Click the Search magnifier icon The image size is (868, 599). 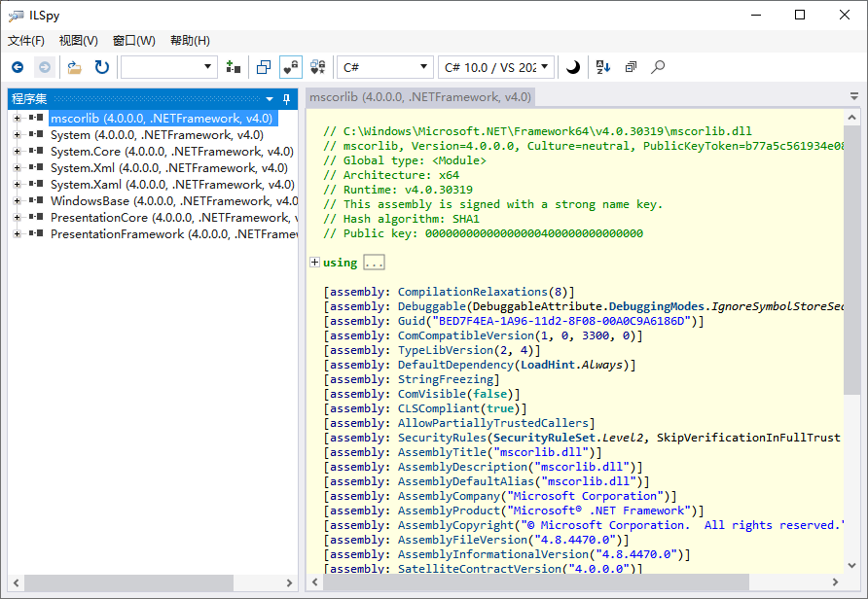point(658,67)
